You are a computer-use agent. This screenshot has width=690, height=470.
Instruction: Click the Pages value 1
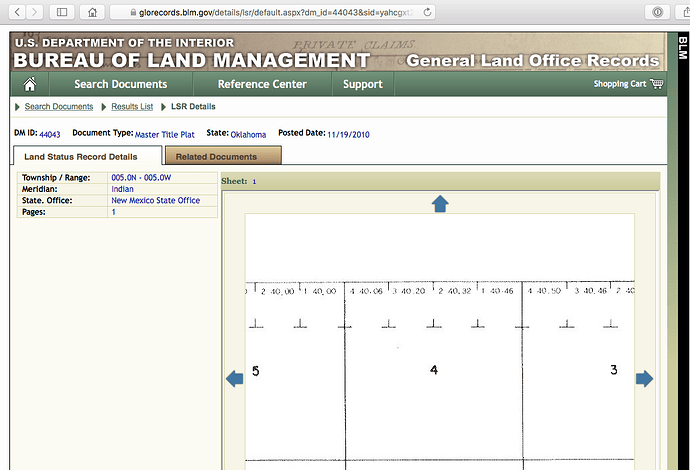tap(114, 212)
